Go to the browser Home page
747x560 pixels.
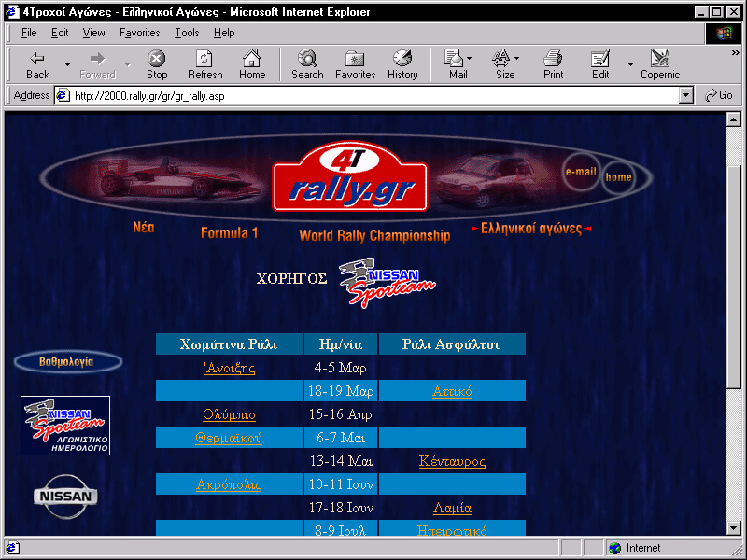click(252, 64)
